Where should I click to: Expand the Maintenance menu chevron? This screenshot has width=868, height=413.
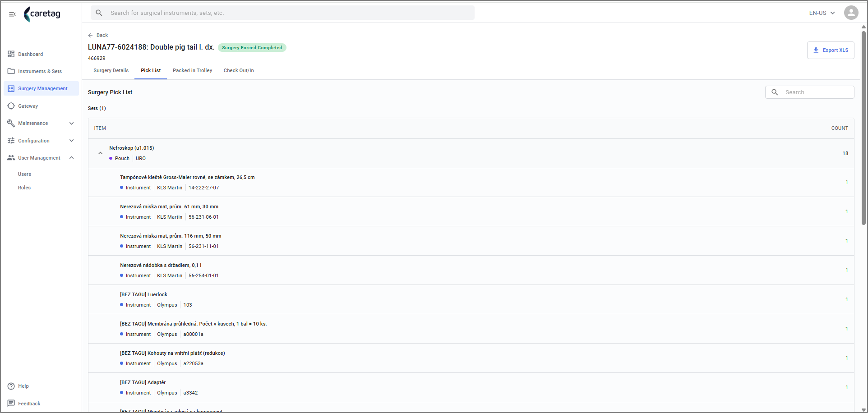[71, 123]
